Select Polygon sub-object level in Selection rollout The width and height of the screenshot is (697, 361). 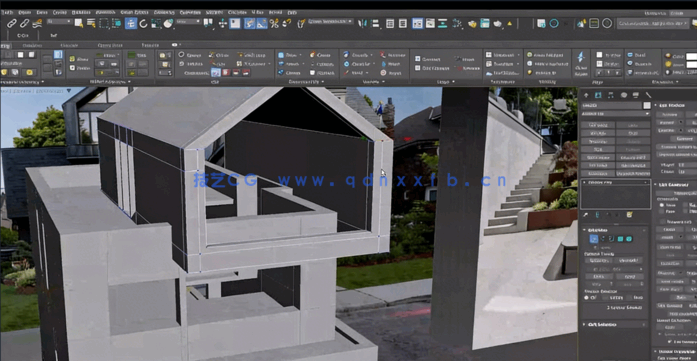click(620, 239)
